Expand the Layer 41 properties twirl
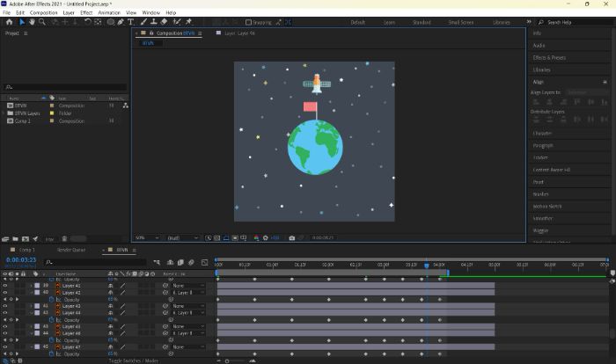 click(x=32, y=286)
